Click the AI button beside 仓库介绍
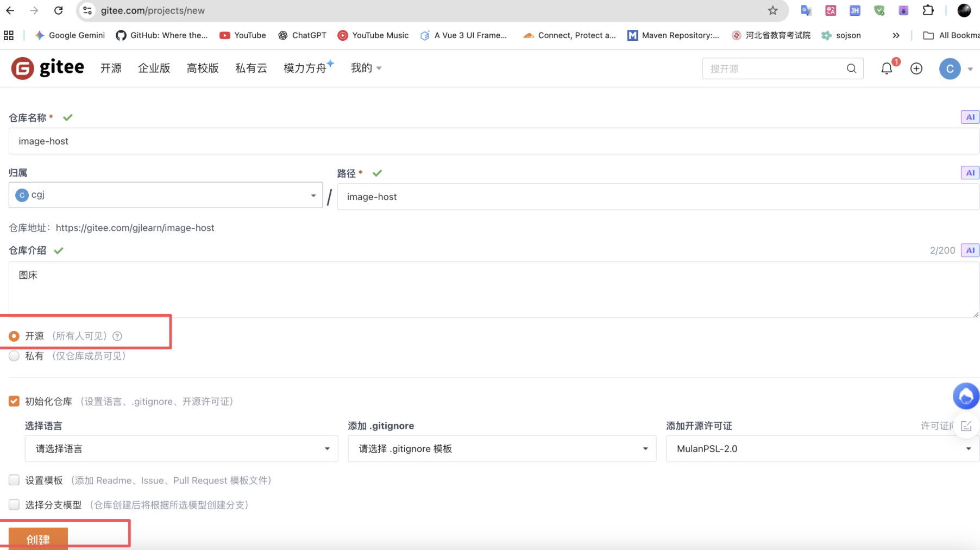Screen dimensions: 980x550 [x=970, y=251]
